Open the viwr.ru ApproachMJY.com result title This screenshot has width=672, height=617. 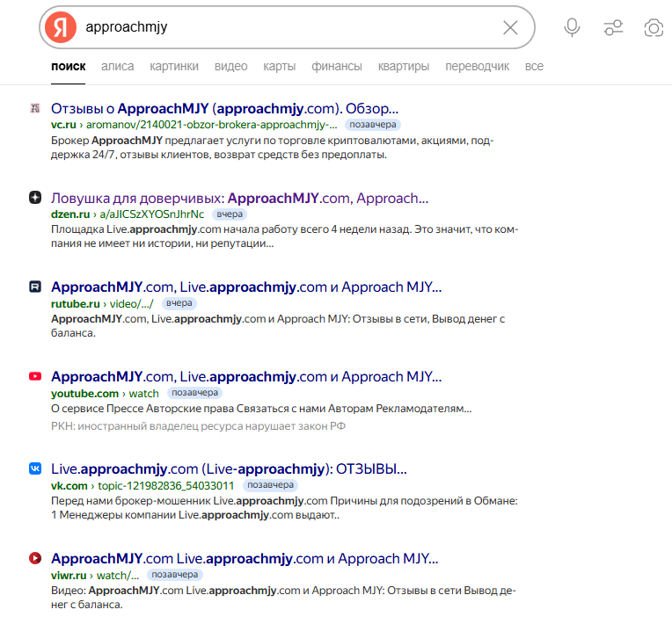click(245, 559)
